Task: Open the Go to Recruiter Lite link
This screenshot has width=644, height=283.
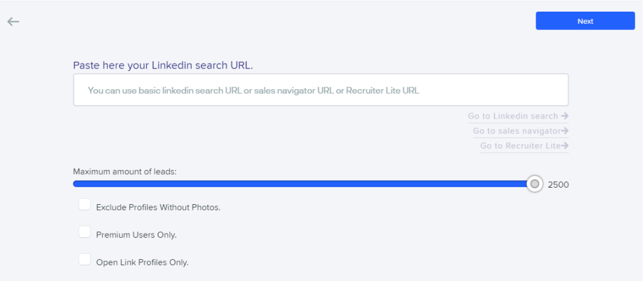Action: 520,145
